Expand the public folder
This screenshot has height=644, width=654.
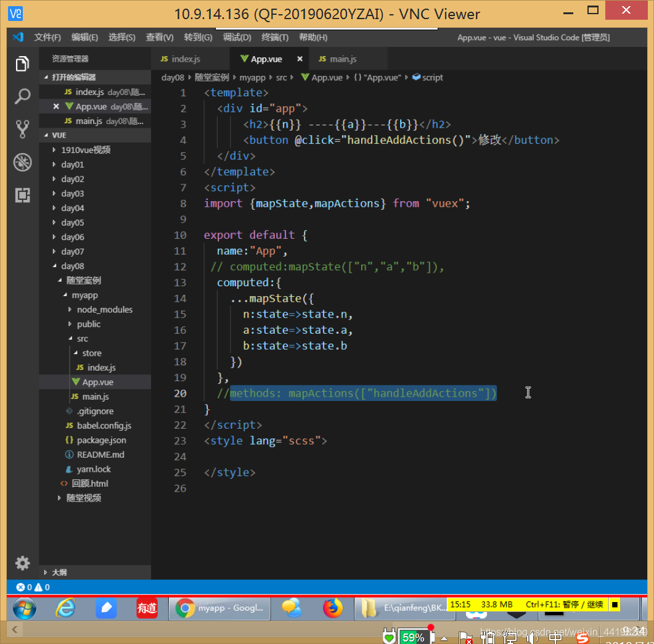[95, 324]
